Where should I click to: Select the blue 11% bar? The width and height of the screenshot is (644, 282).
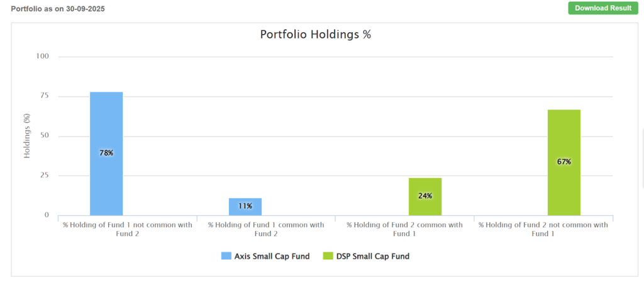(x=245, y=206)
